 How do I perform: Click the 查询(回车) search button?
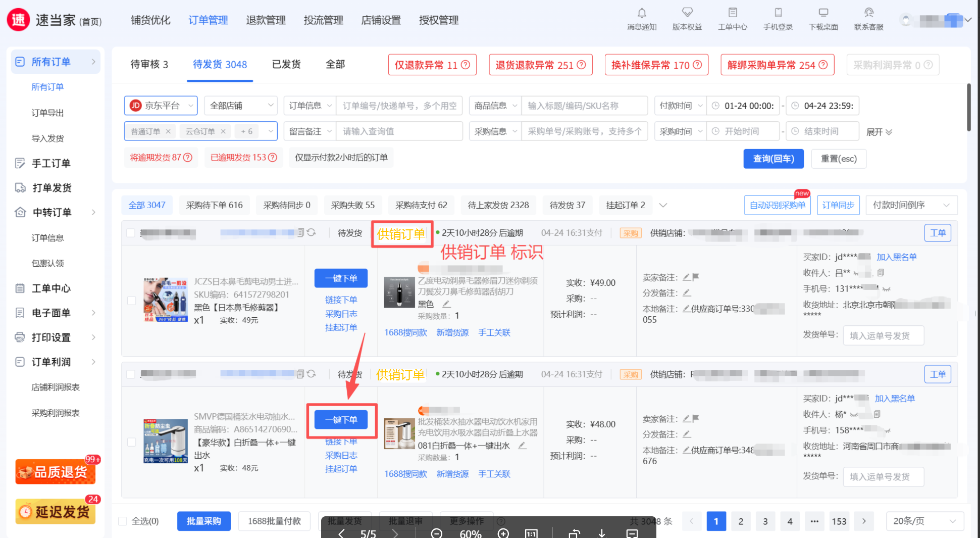(773, 159)
